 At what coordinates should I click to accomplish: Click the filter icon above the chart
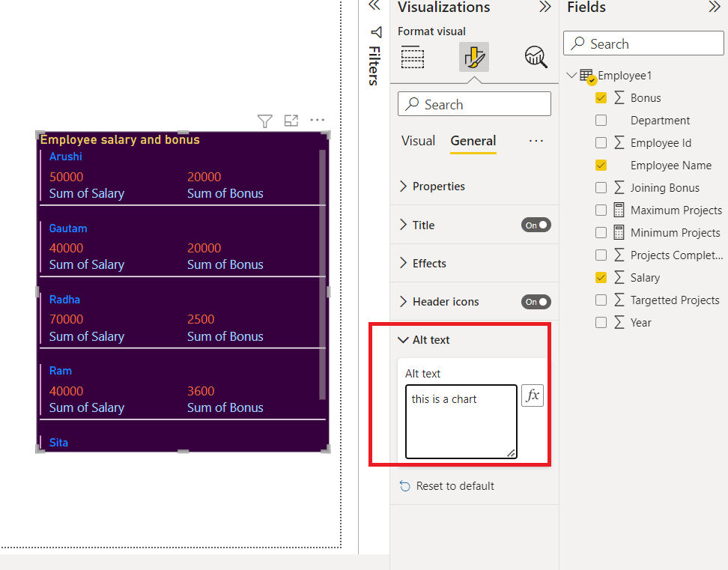(264, 120)
